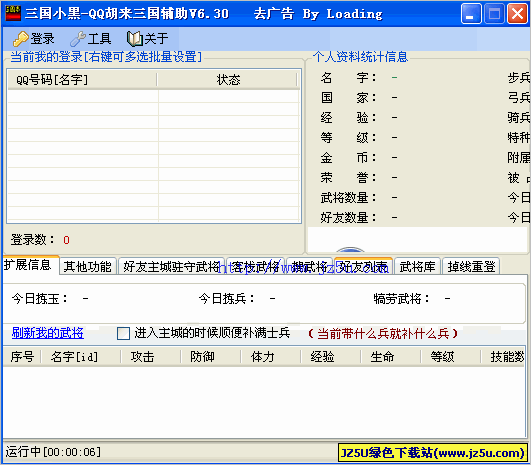This screenshot has height=465, width=531.
Task: Click the 运行中 timer status text
Action: click(53, 452)
